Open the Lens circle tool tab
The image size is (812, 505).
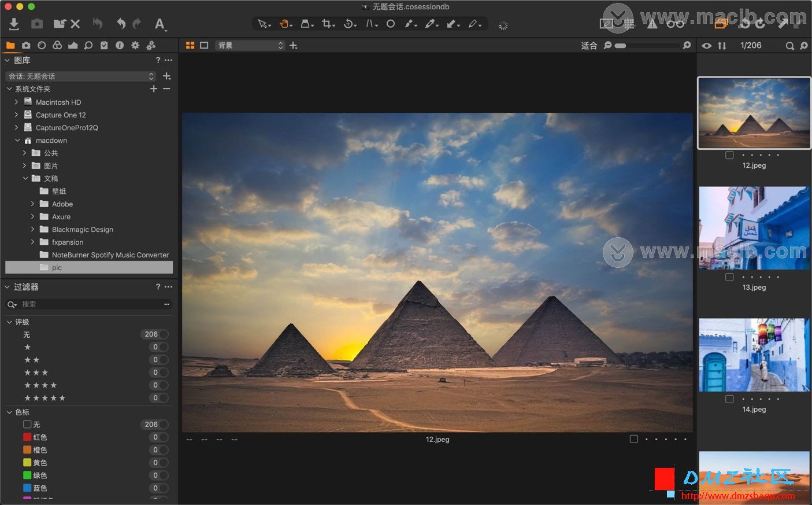(42, 45)
